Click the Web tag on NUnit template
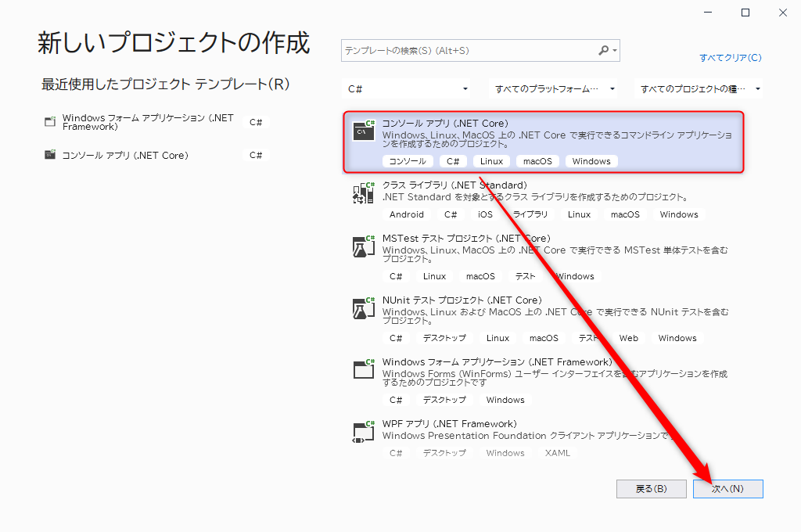The height and width of the screenshot is (532, 801). (x=628, y=338)
